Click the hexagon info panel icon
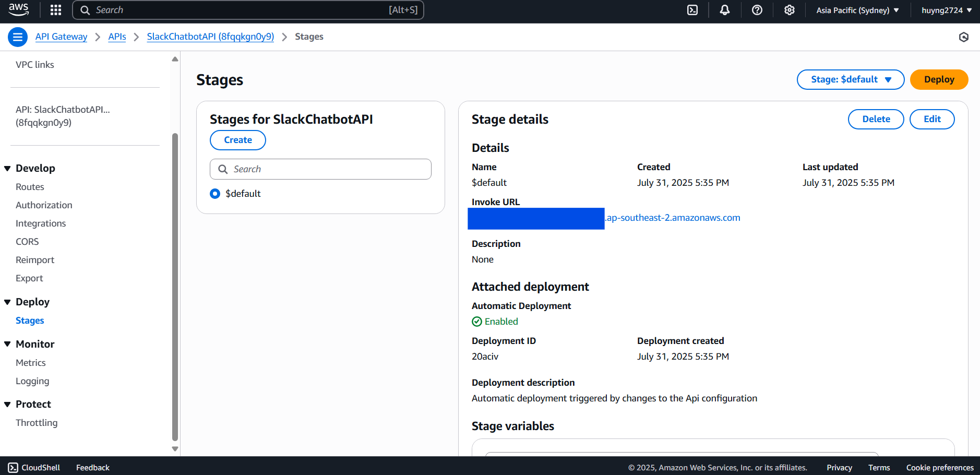Screen dimensions: 980x475 pyautogui.click(x=964, y=37)
